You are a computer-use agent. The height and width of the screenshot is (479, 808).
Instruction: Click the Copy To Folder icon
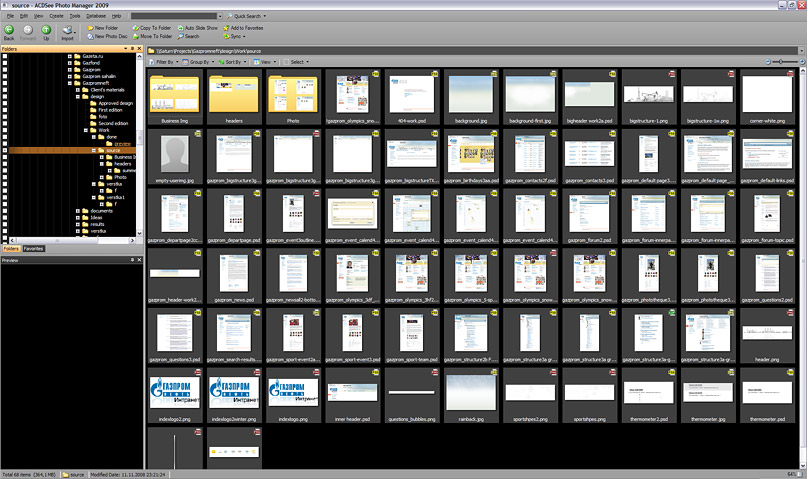pos(133,28)
